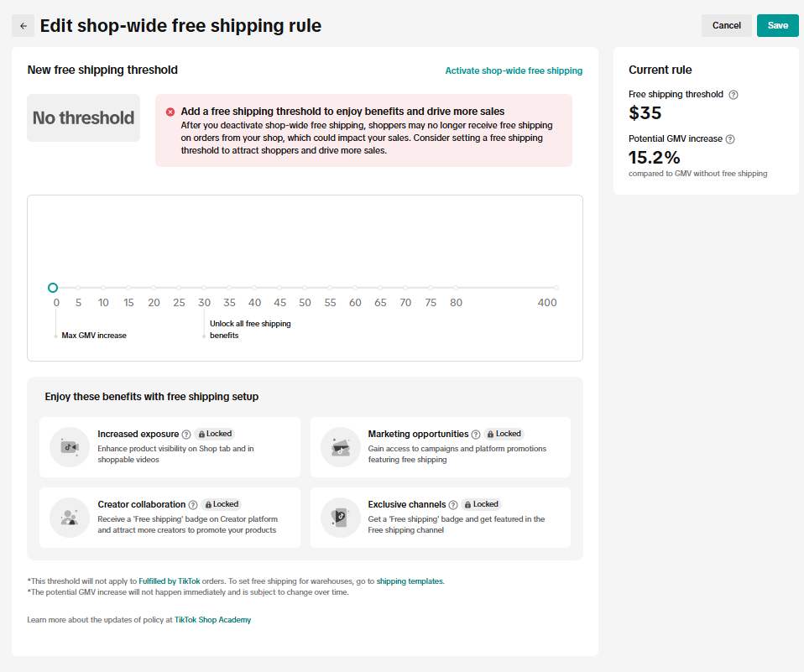Set threshold slider to 35
Screen dimensions: 804x672
pyautogui.click(x=229, y=288)
